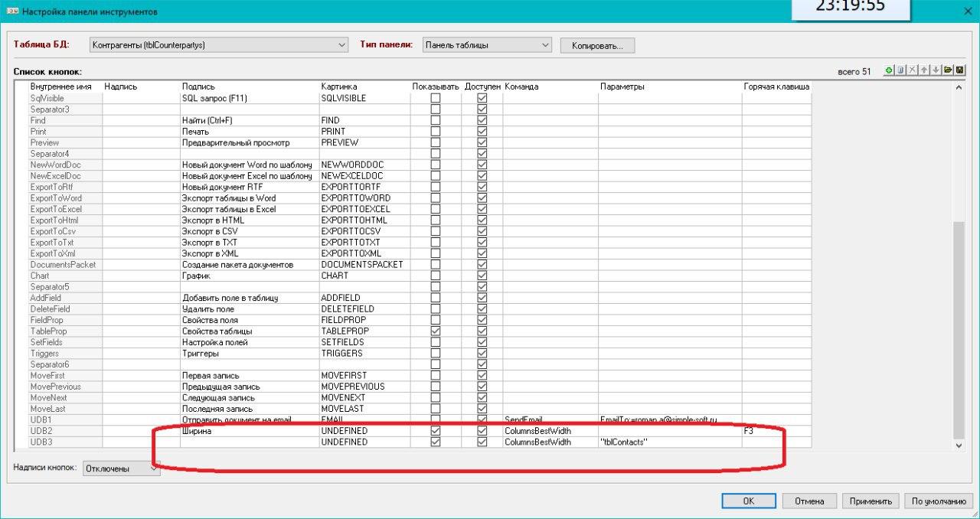Screen dimensions: 980x519
Task: Toggle Доступен checkbox for UDB2 row
Action: pyautogui.click(x=482, y=431)
